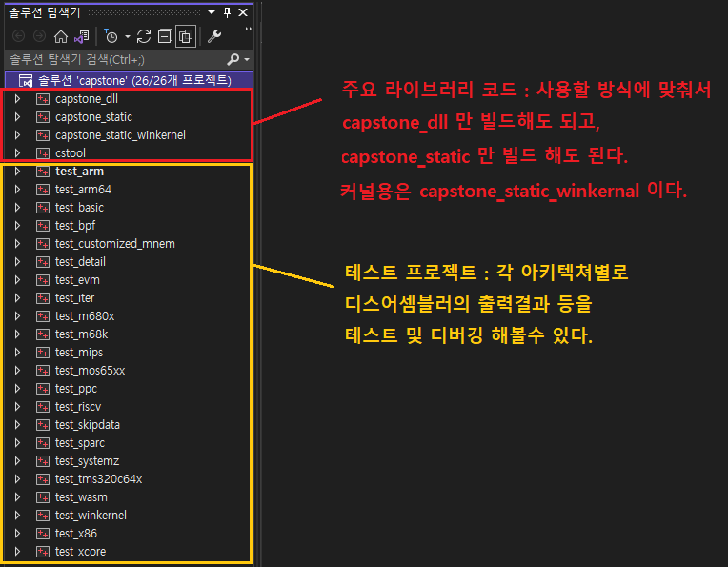Click the test_m680x project icon
This screenshot has width=728, height=567.
click(43, 316)
